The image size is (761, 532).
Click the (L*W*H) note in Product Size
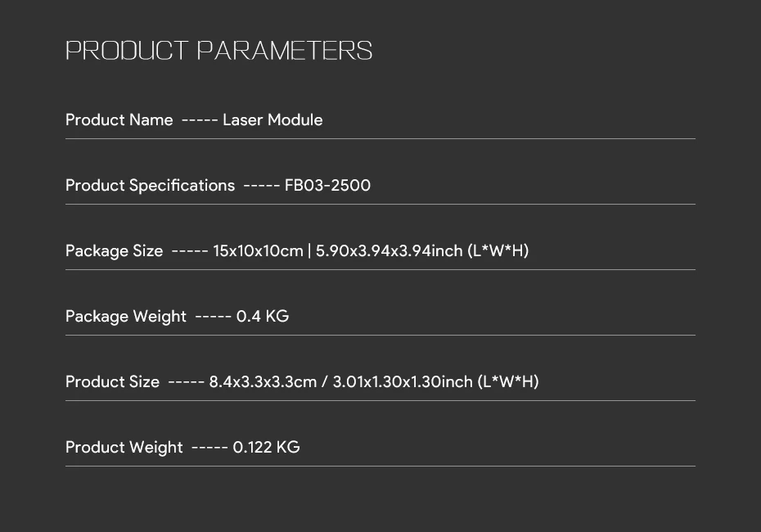tap(508, 382)
